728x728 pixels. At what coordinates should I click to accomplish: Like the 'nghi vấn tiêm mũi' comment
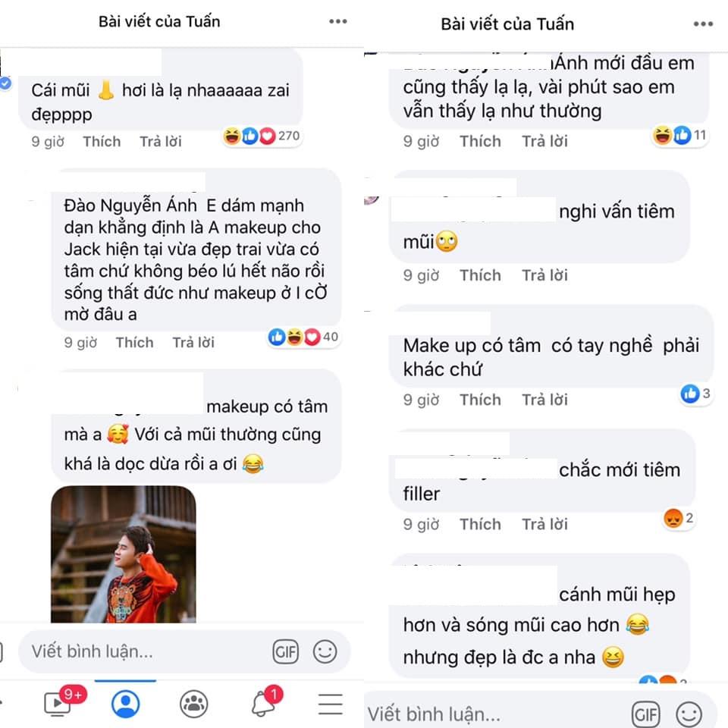[480, 275]
